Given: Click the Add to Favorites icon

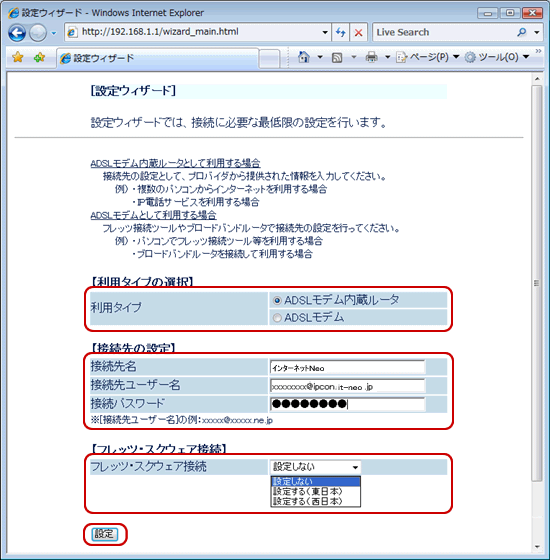Looking at the screenshot, I should [x=39, y=57].
